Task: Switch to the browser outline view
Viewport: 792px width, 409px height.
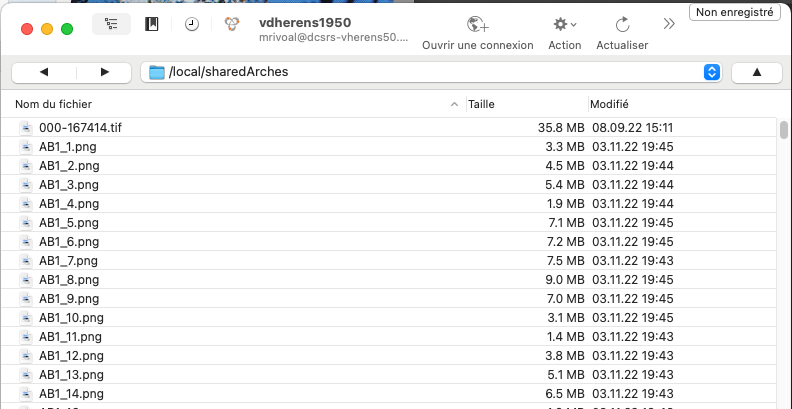Action: pos(111,24)
